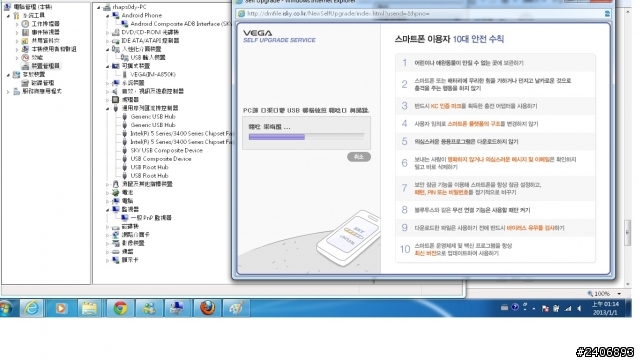640x360 pixels.
Task: Select 裝置管理員 in the left tree
Action: click(x=46, y=66)
